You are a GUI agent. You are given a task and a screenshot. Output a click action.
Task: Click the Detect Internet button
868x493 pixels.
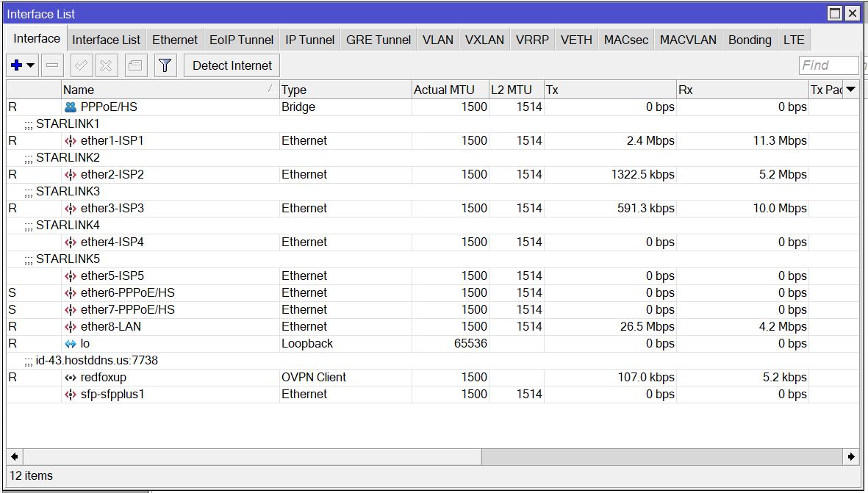[x=232, y=65]
